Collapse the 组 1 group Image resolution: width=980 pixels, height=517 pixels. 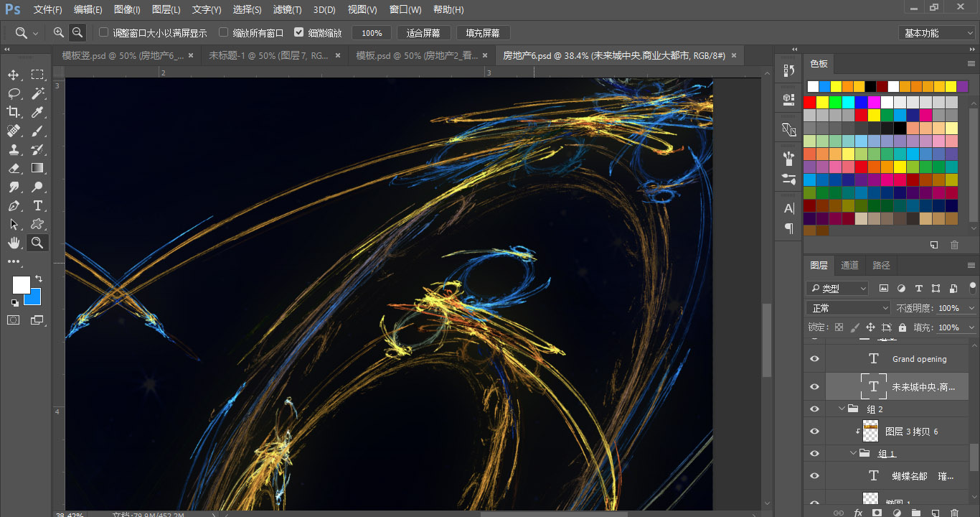point(853,453)
